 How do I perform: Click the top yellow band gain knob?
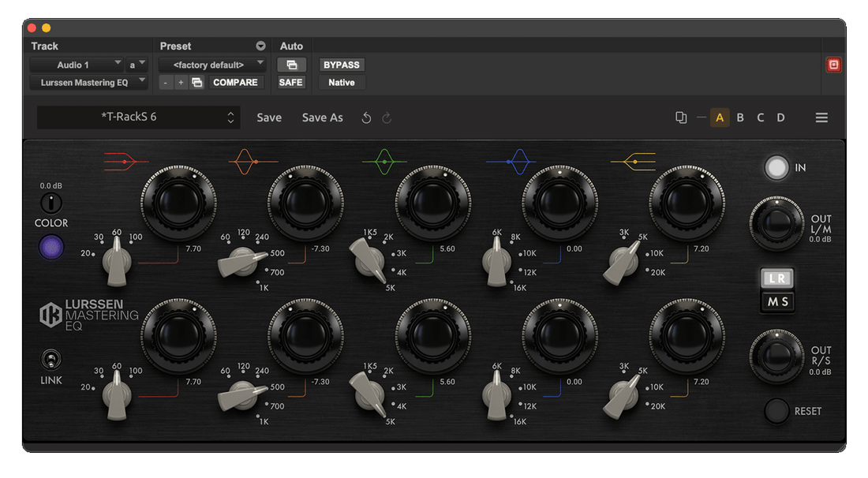[x=687, y=203]
